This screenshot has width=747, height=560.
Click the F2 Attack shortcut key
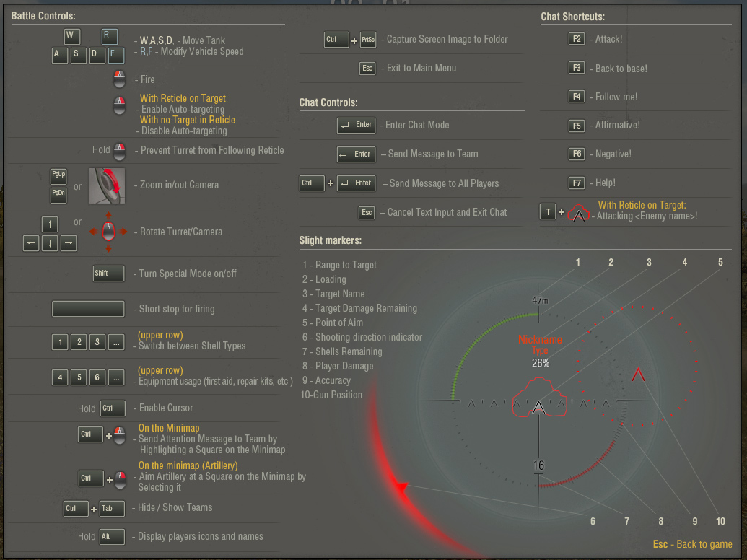click(x=577, y=38)
